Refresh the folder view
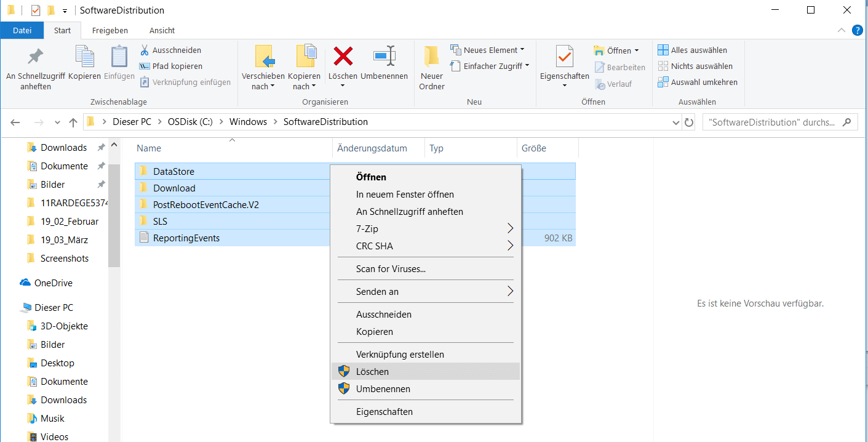The image size is (868, 442). 690,122
